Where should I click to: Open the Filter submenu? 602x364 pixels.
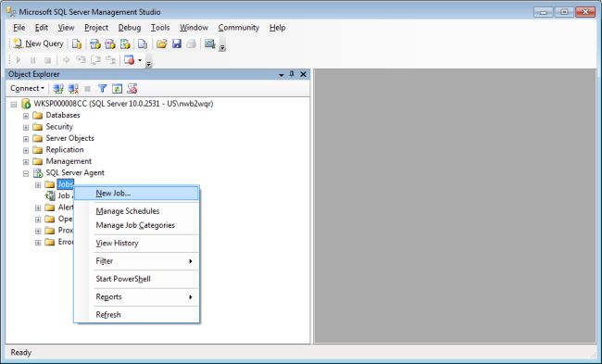coord(137,261)
